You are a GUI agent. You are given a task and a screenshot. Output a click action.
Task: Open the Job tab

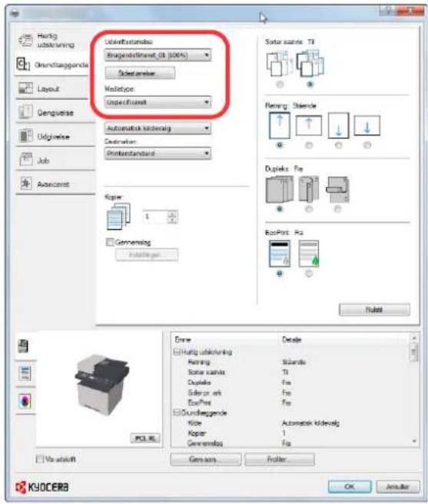coord(55,161)
